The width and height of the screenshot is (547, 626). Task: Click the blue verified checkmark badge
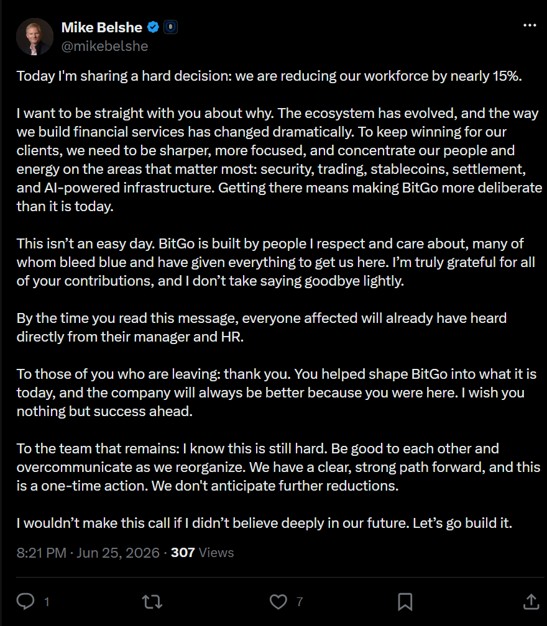pyautogui.click(x=153, y=27)
